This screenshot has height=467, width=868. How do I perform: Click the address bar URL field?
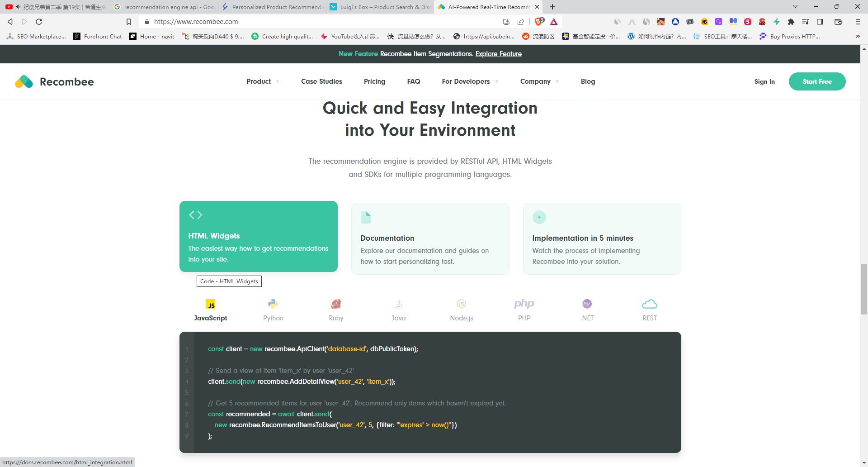(316, 22)
